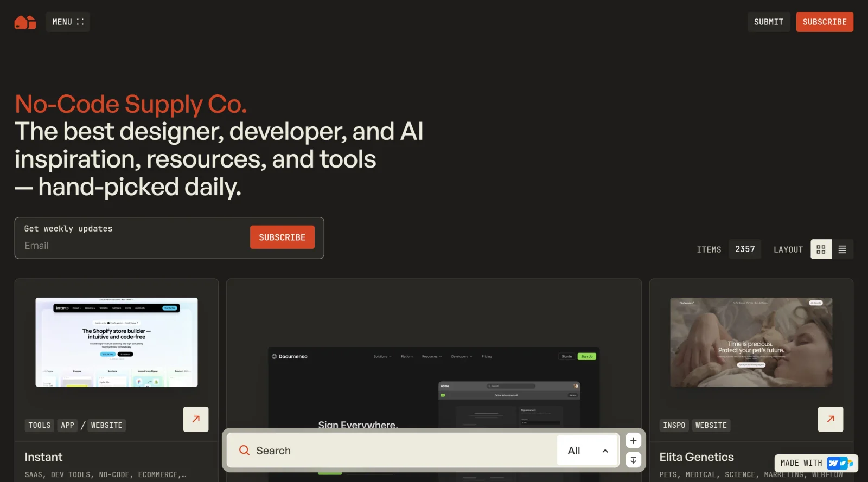Select the TOOLS tag on Instant card

pos(40,425)
